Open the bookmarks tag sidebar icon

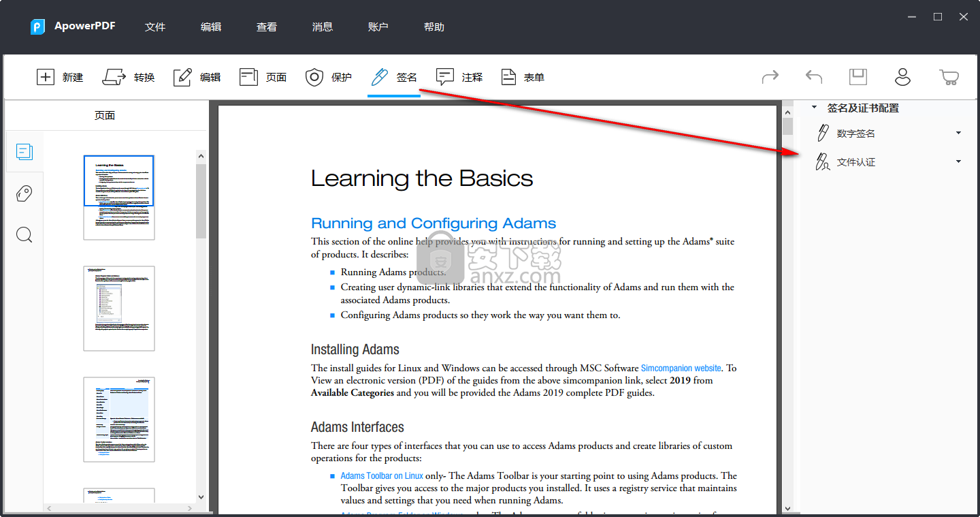(24, 194)
